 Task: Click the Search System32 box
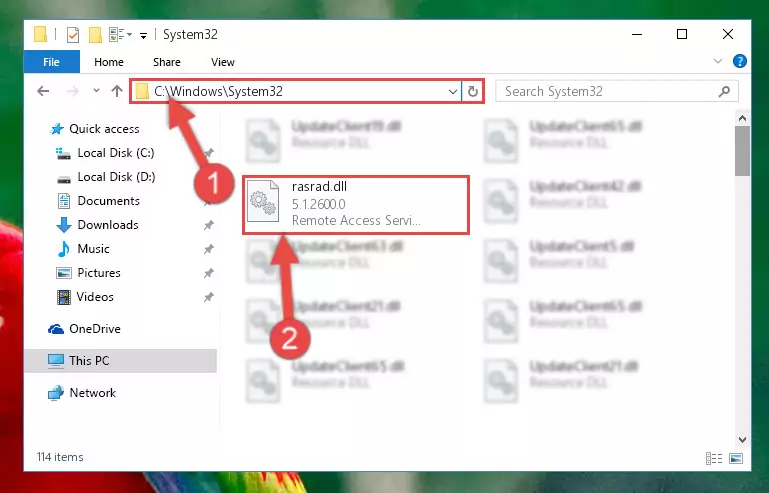pos(616,91)
